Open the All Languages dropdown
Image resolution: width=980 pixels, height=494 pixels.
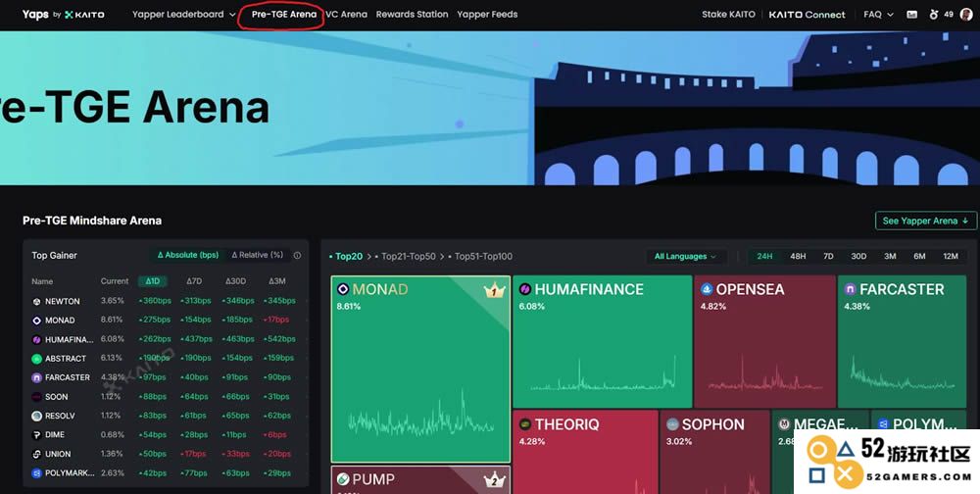(686, 257)
